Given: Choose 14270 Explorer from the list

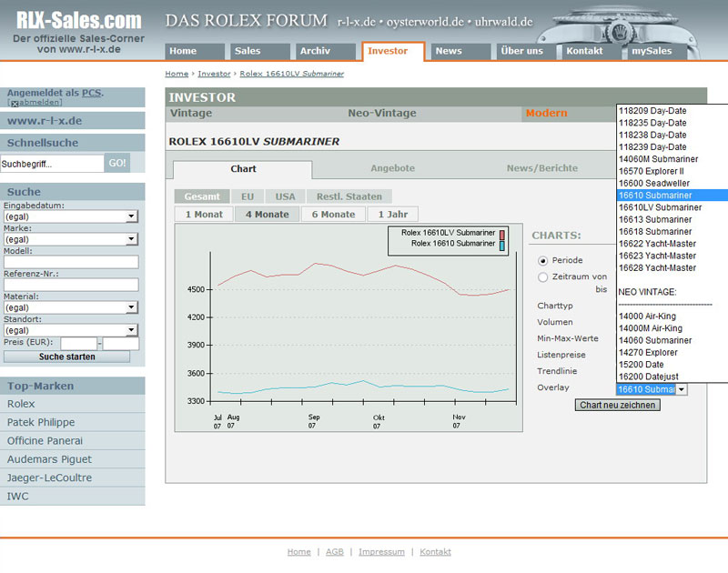Looking at the screenshot, I should click(x=648, y=353).
